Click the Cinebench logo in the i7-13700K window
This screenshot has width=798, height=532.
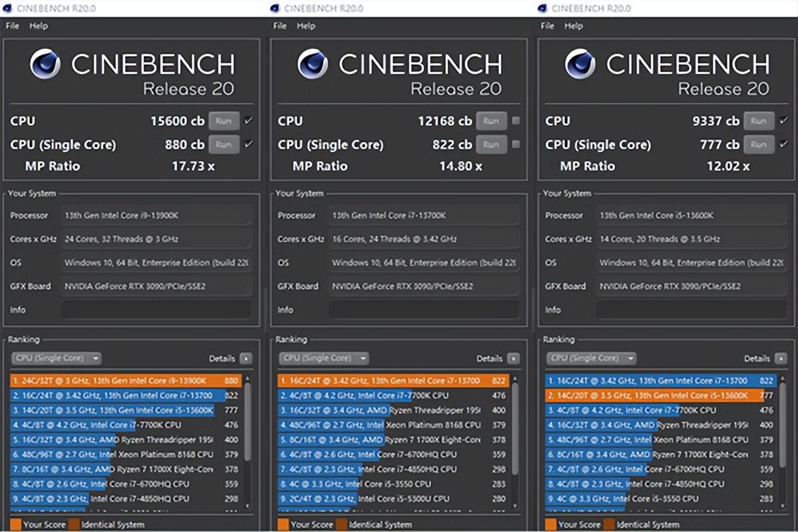pos(313,65)
